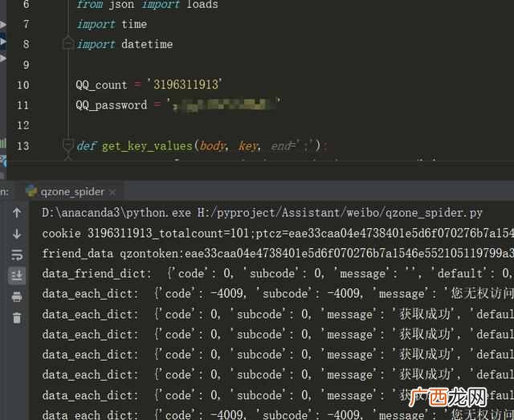Print the console output

17,296
